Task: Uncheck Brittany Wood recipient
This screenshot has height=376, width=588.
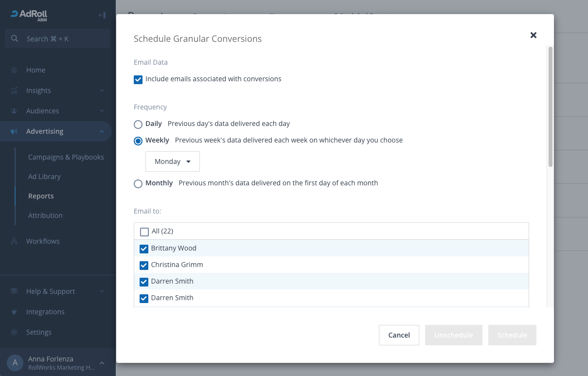Action: coord(144,249)
